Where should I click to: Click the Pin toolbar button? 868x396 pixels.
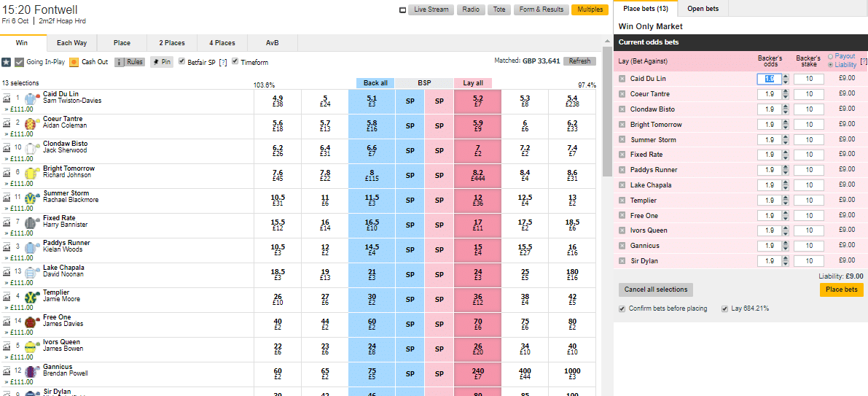click(x=161, y=62)
